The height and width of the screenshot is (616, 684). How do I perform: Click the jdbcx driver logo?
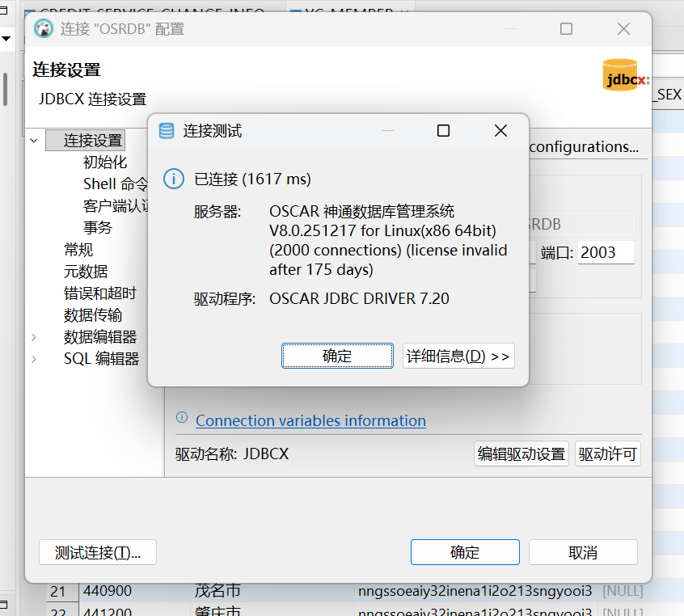click(626, 75)
